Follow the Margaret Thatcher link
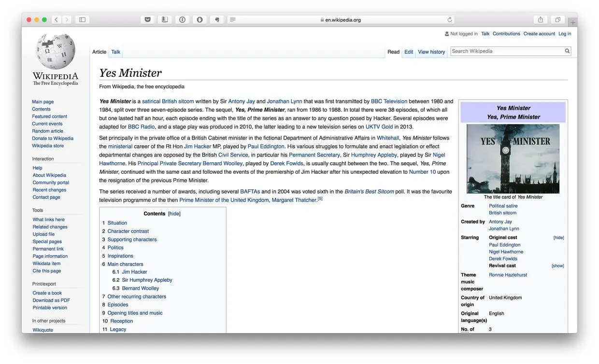Viewport: 599px width, 364px height. click(x=294, y=200)
